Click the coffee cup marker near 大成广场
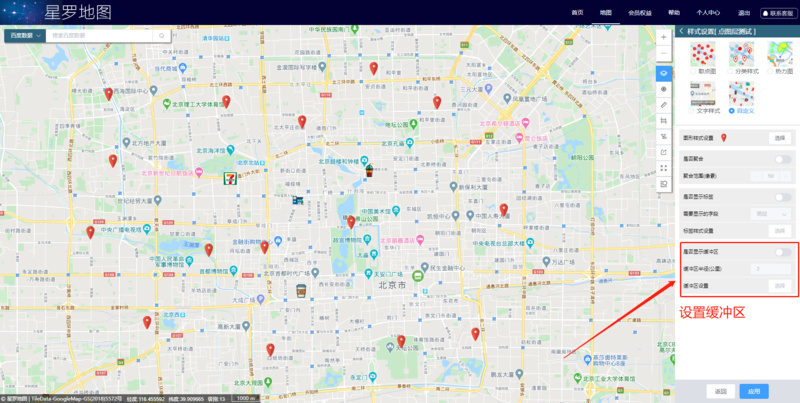 click(x=301, y=290)
